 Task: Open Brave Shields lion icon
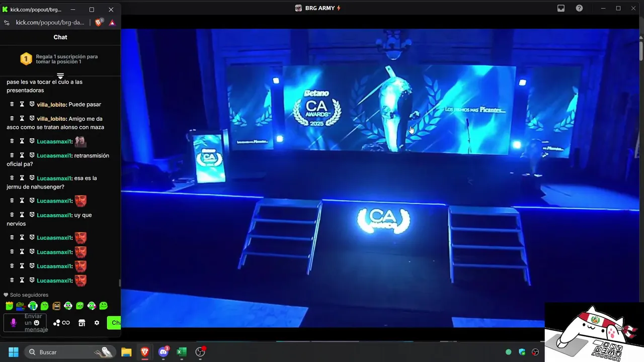99,22
